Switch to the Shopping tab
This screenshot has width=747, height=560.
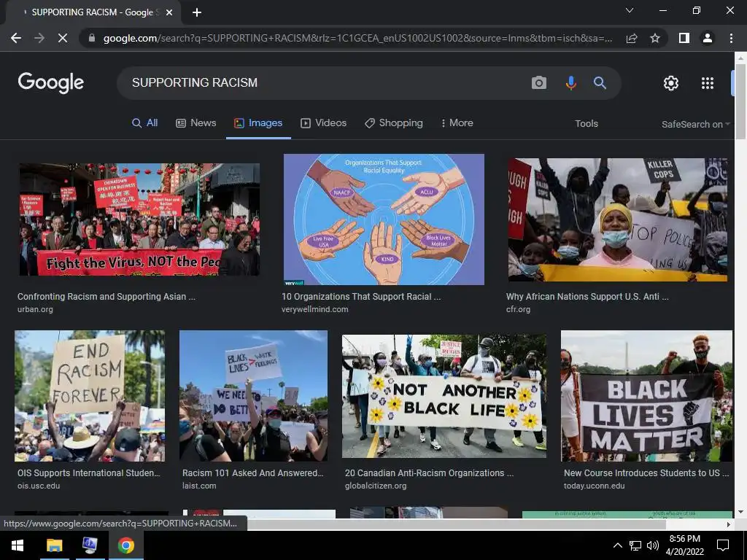[393, 122]
